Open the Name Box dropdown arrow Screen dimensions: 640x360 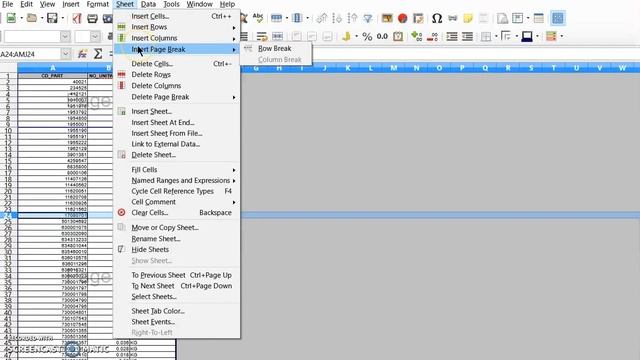click(x=65, y=54)
